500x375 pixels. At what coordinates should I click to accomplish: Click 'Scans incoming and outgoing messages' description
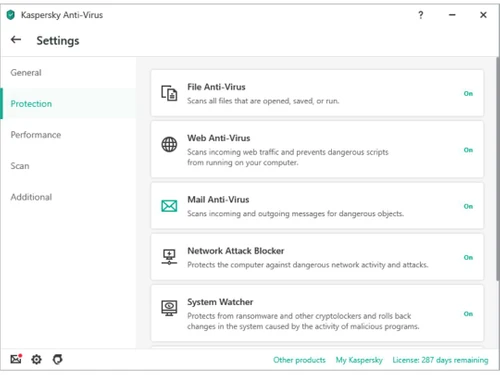coord(295,214)
